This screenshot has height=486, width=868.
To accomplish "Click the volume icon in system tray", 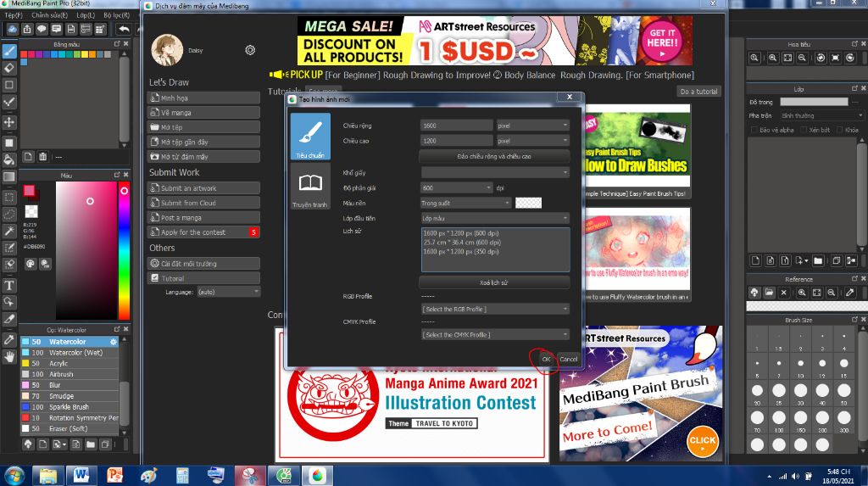I will click(x=795, y=476).
